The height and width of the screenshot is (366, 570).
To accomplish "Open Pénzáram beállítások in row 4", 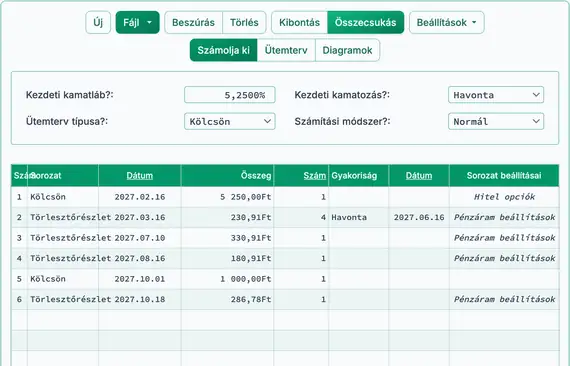I will click(504, 258).
